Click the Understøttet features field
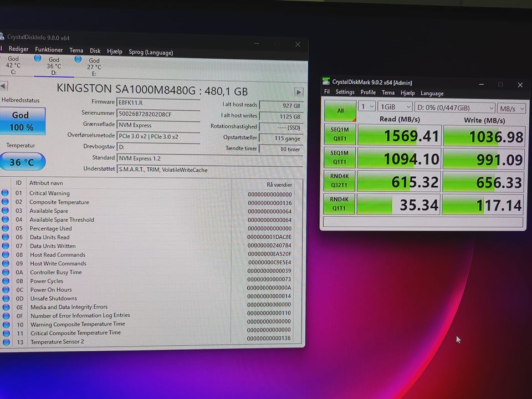Image resolution: width=532 pixels, height=399 pixels. tap(209, 170)
